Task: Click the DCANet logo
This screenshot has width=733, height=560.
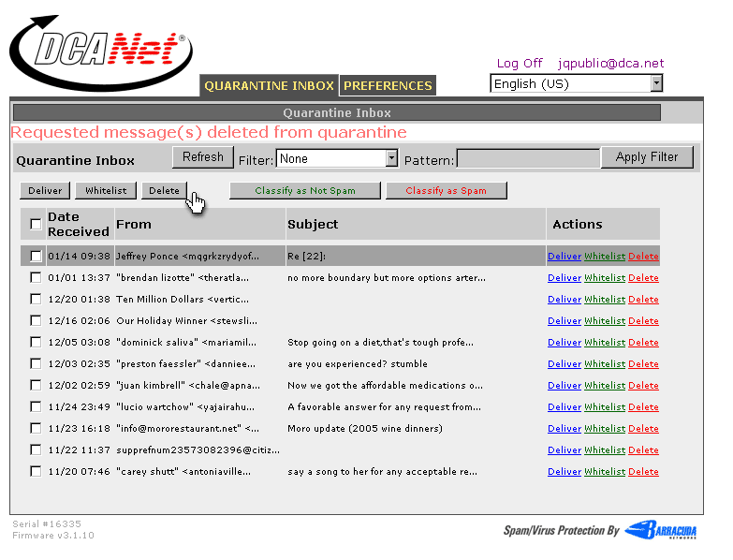Action: 100,52
